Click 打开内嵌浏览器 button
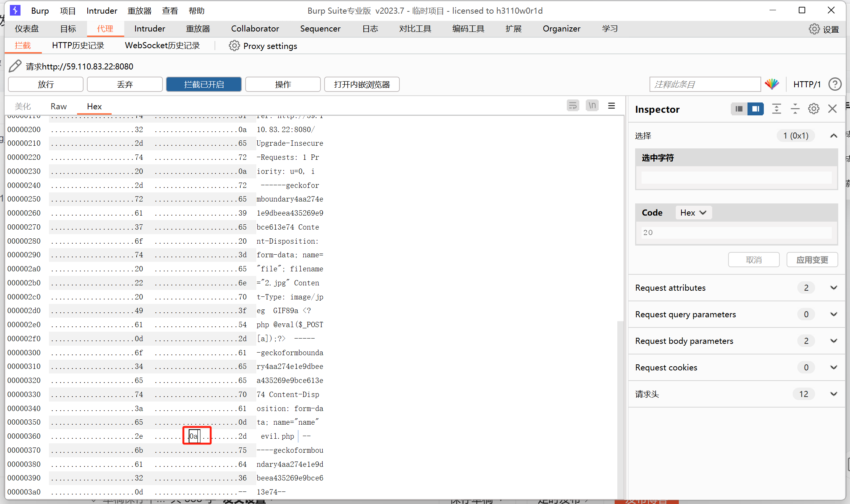This screenshot has height=504, width=850. coord(362,84)
